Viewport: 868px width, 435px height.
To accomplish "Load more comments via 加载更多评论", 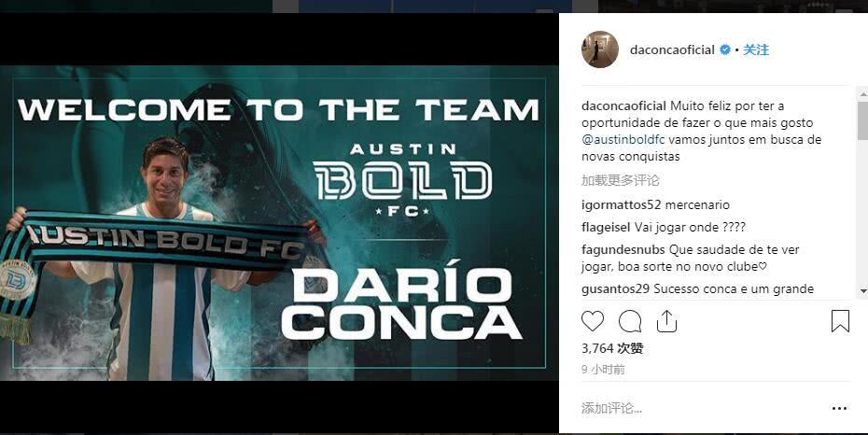I will [x=621, y=180].
